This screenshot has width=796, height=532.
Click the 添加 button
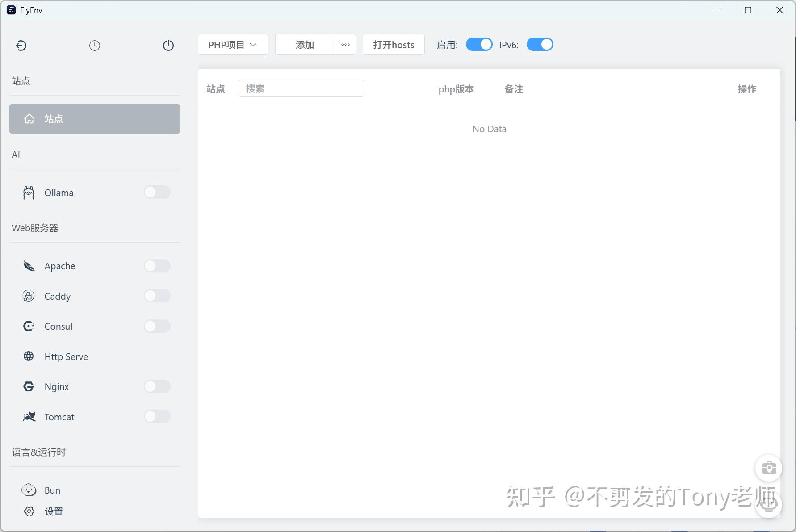coord(304,44)
